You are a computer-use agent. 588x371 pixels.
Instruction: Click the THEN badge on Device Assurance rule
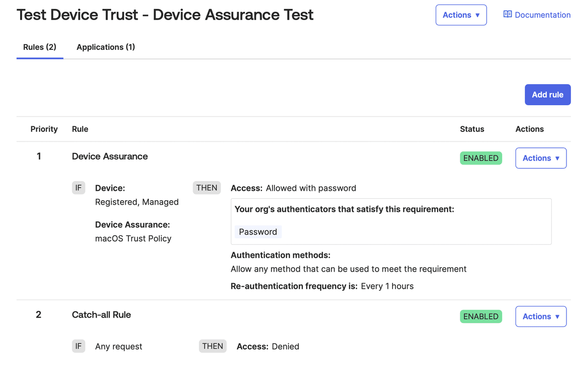206,187
